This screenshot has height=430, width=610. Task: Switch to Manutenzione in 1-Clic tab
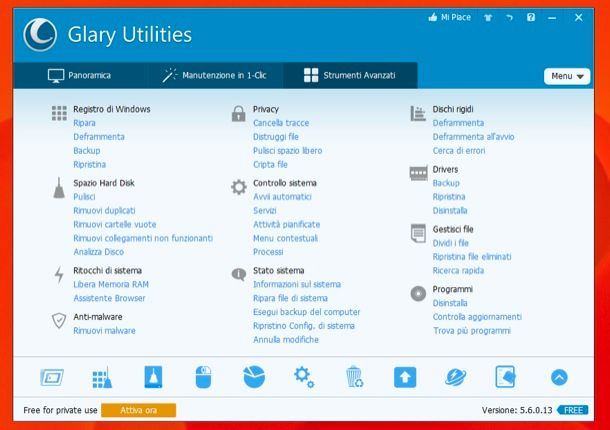pos(214,75)
